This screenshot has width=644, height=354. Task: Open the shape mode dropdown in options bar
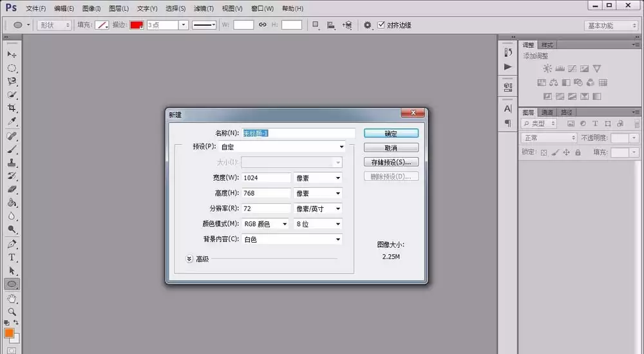click(x=54, y=25)
